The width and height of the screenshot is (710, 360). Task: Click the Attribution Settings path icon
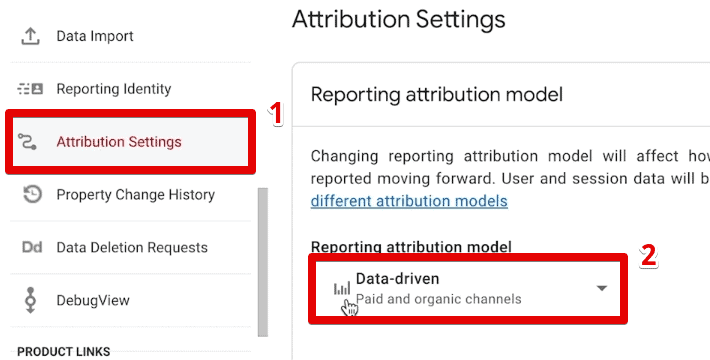pos(27,142)
